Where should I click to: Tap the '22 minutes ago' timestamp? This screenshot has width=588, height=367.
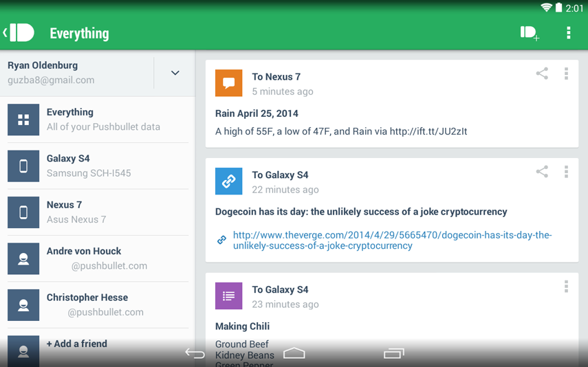(285, 190)
